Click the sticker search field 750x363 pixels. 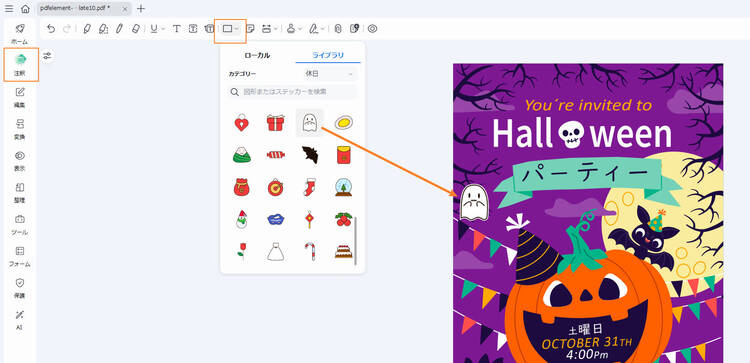pyautogui.click(x=293, y=92)
